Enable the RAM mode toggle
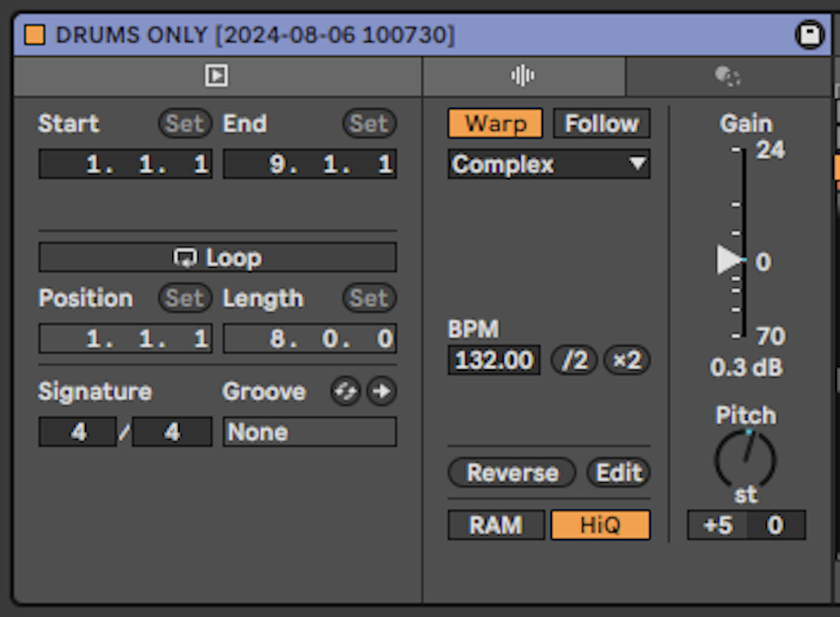The image size is (840, 617). [x=496, y=525]
